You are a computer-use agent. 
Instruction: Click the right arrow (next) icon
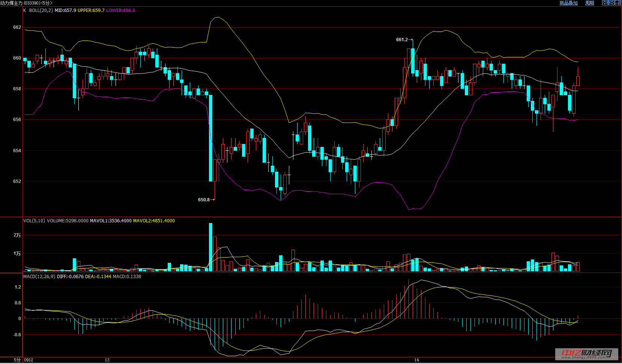coord(611,3)
